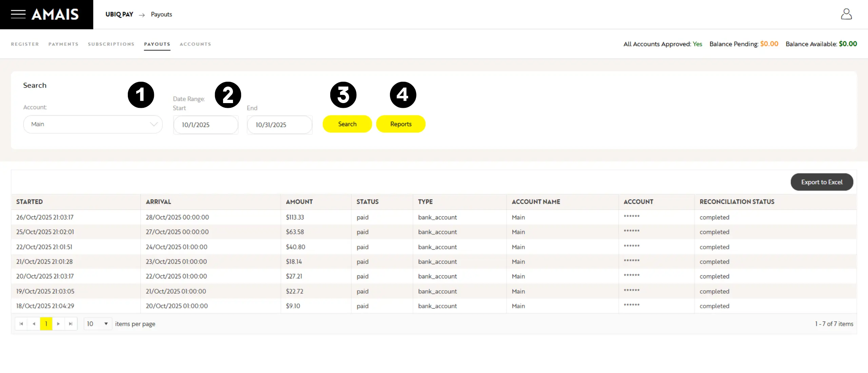Screen dimensions: 868x373
Task: Switch to the Register tab
Action: click(25, 44)
